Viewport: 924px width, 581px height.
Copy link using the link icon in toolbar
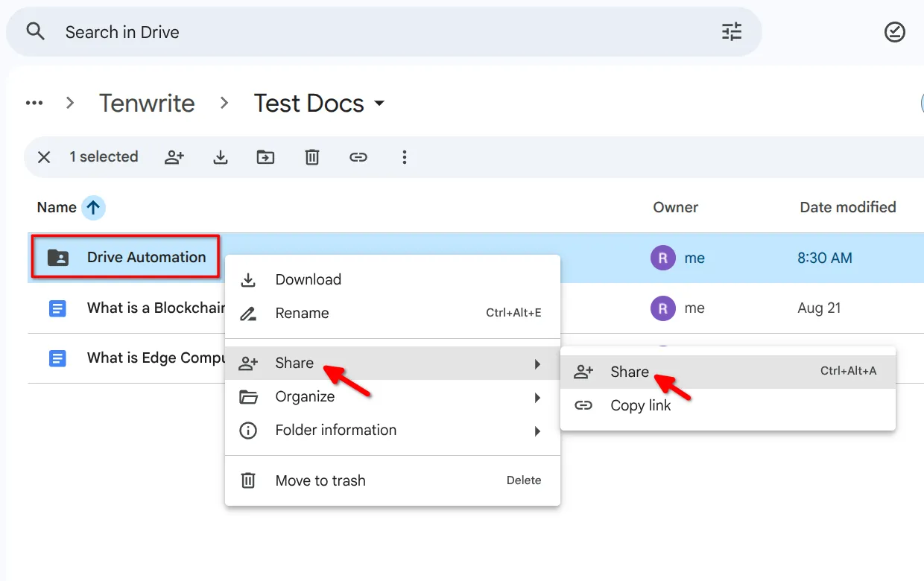[x=358, y=157]
